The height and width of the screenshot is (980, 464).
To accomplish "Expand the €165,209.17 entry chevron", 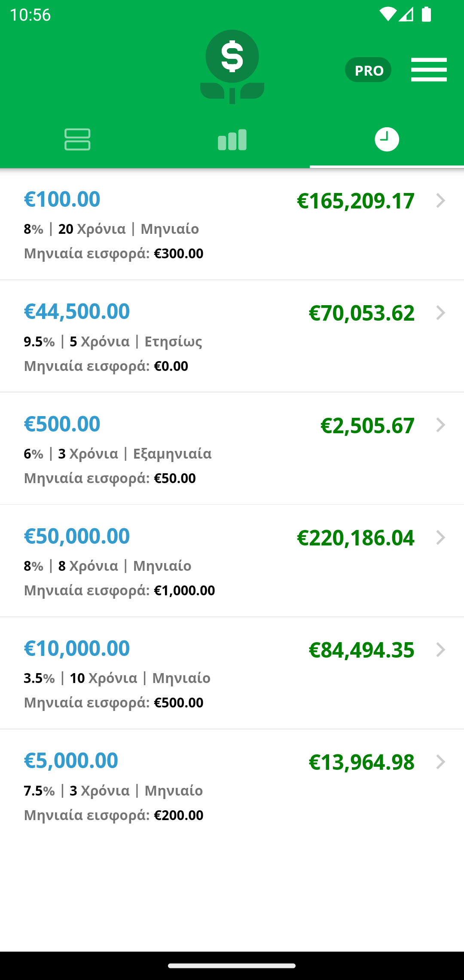I will (440, 201).
